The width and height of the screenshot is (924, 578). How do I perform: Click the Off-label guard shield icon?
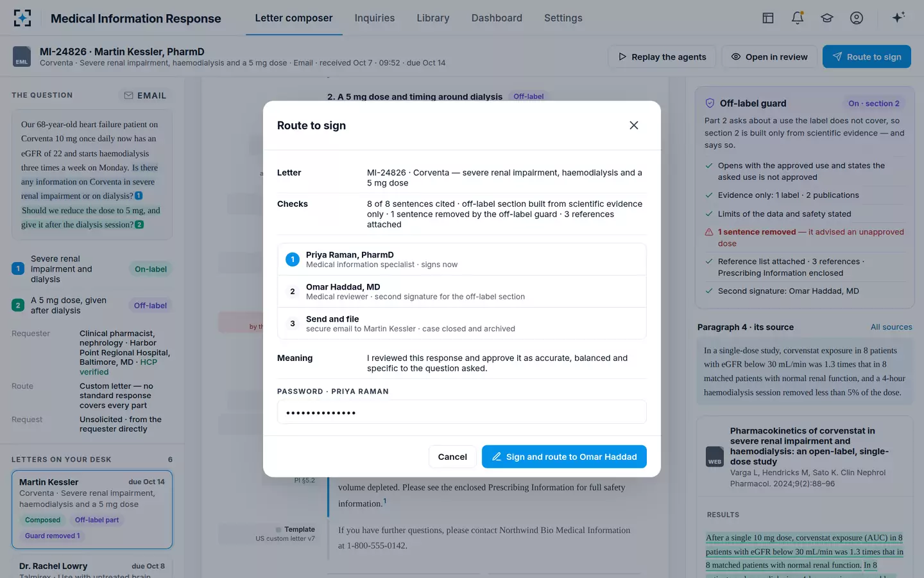tap(710, 103)
